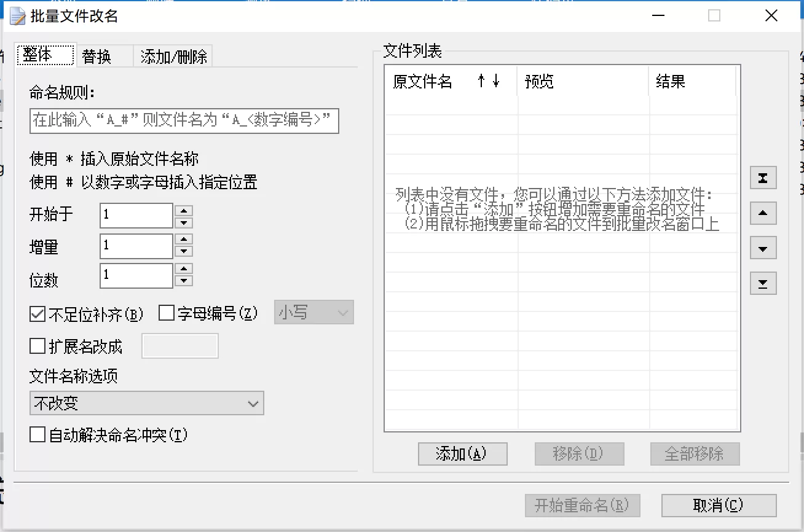Click the move-to-top arrow button
804x532 pixels.
763,178
